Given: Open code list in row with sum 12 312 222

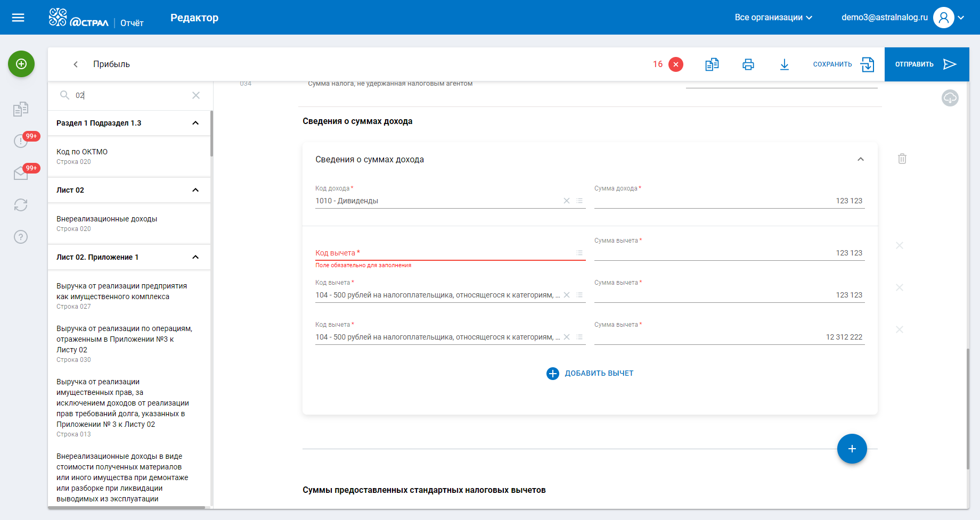Looking at the screenshot, I should 579,337.
